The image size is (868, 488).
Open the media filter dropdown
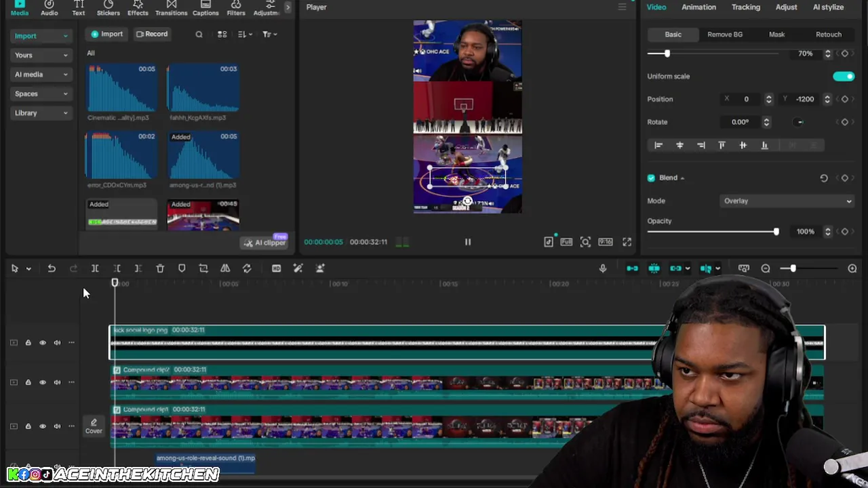[x=270, y=35]
